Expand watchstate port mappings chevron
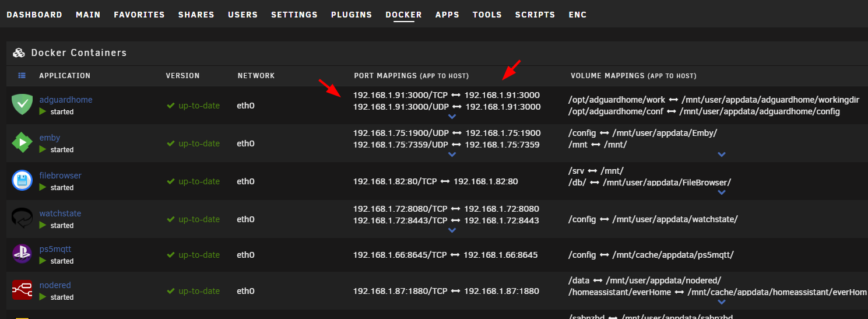This screenshot has height=319, width=868. click(452, 230)
